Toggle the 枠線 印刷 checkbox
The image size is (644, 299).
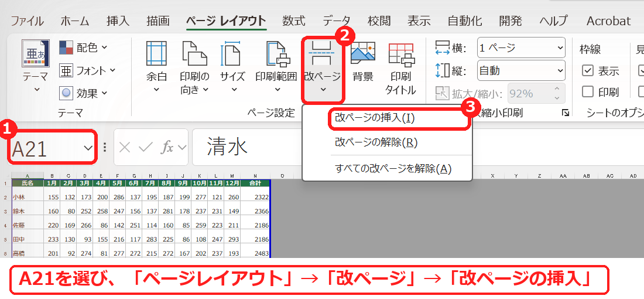pyautogui.click(x=588, y=91)
